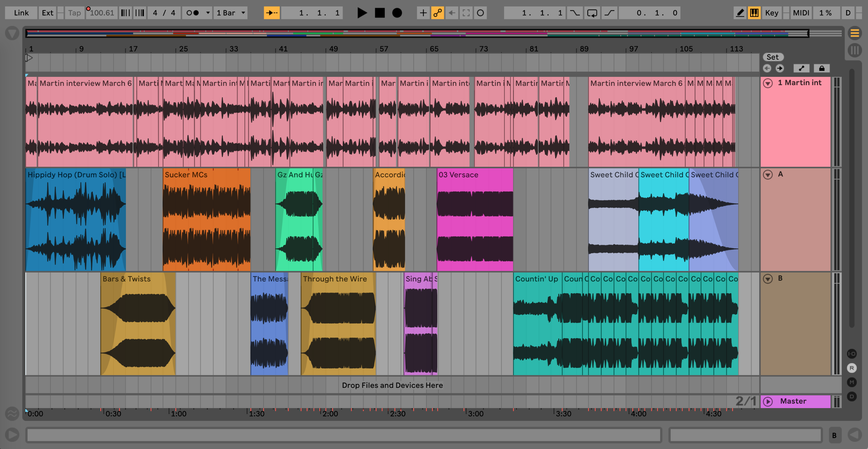Enable Punch-Out switch
This screenshot has width=868, height=449.
pos(610,13)
